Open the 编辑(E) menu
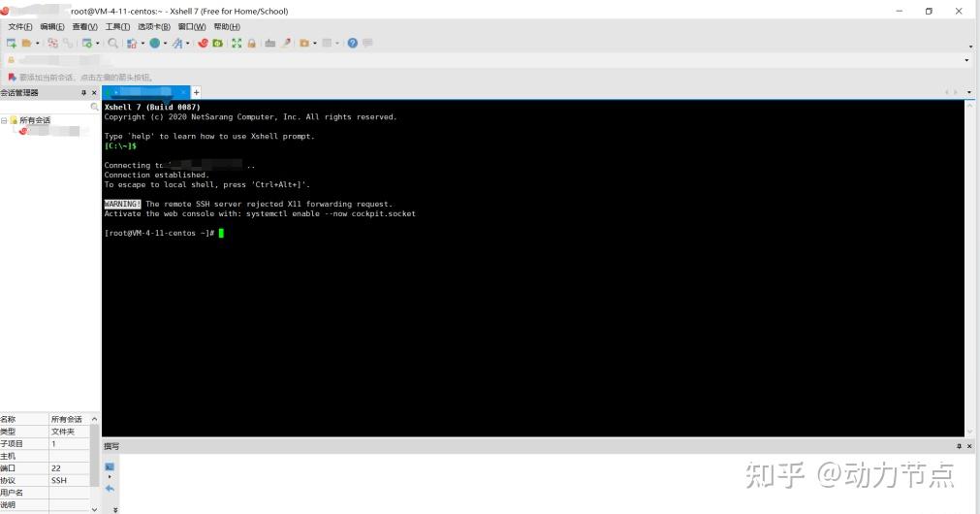 pos(52,27)
